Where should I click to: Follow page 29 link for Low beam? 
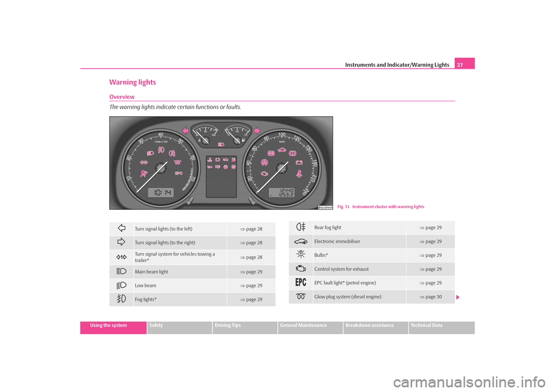(x=251, y=286)
